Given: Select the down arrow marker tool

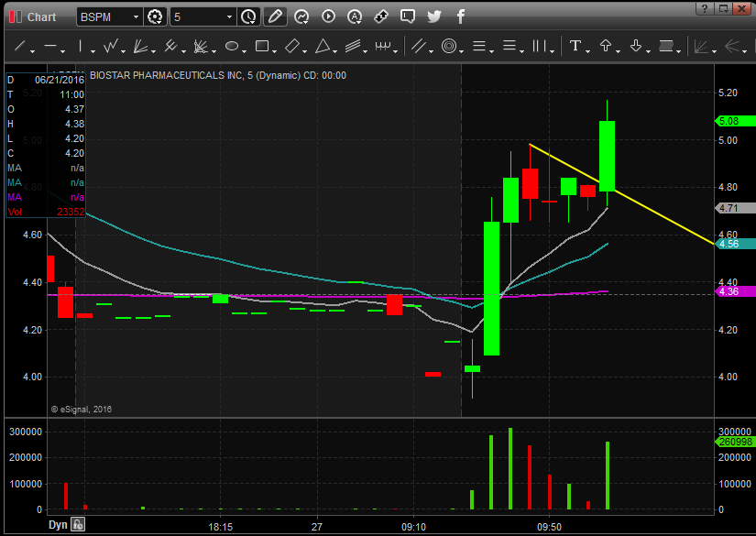Looking at the screenshot, I should 636,47.
